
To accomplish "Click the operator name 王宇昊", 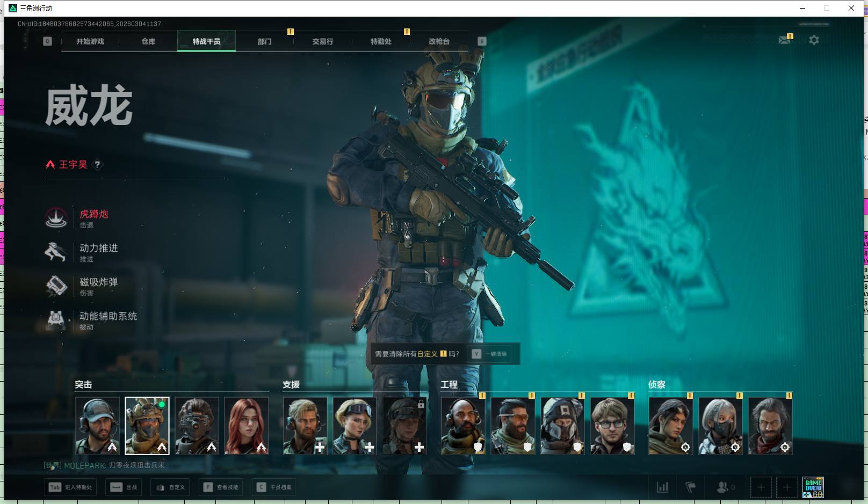I will tap(73, 165).
